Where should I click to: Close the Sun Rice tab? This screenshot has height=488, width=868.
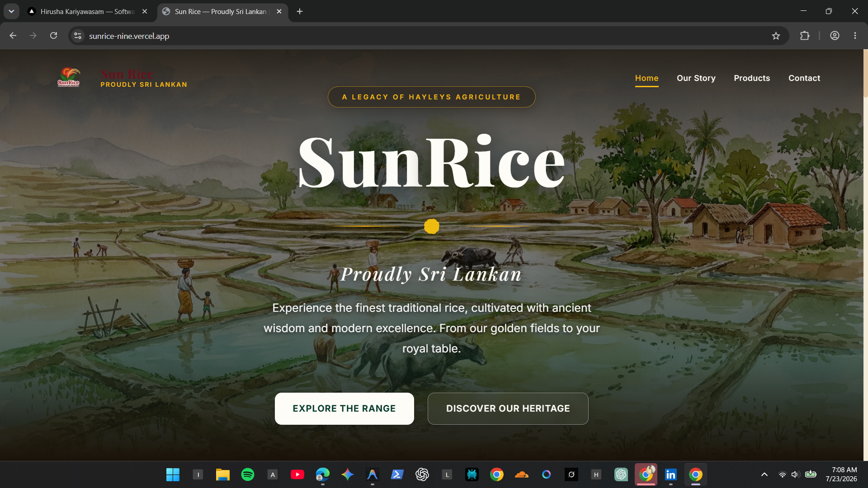point(279,11)
